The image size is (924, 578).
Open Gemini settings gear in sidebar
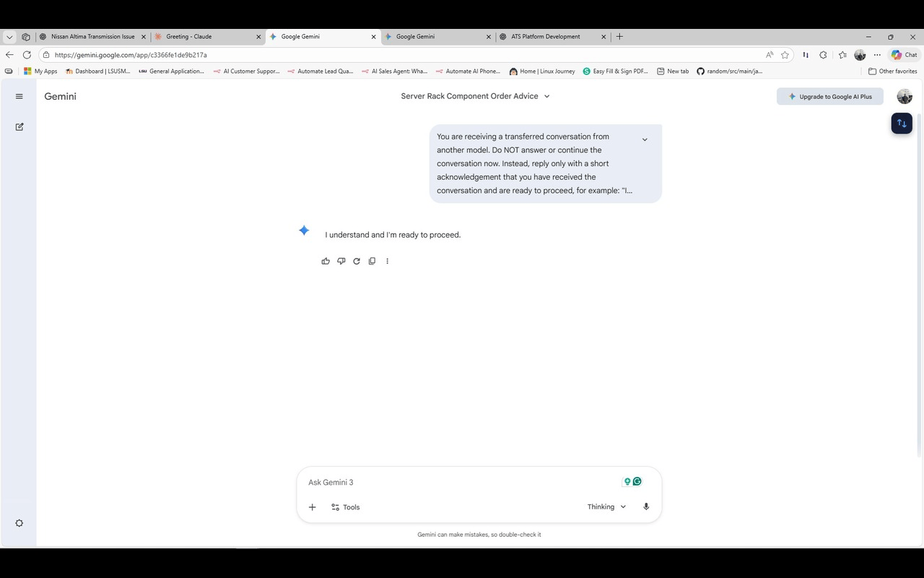click(19, 523)
